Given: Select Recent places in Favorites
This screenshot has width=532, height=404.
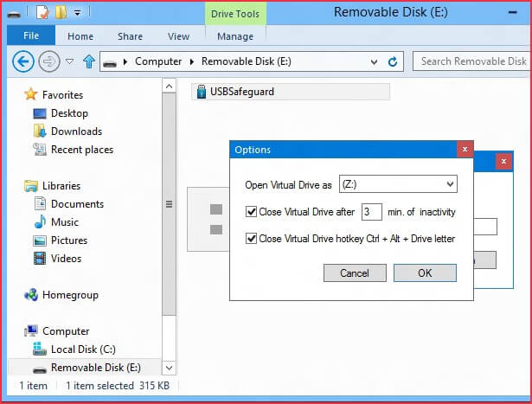Looking at the screenshot, I should pos(82,150).
